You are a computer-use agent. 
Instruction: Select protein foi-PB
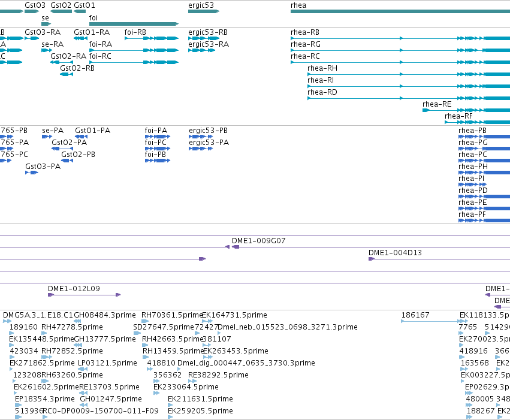(x=155, y=155)
